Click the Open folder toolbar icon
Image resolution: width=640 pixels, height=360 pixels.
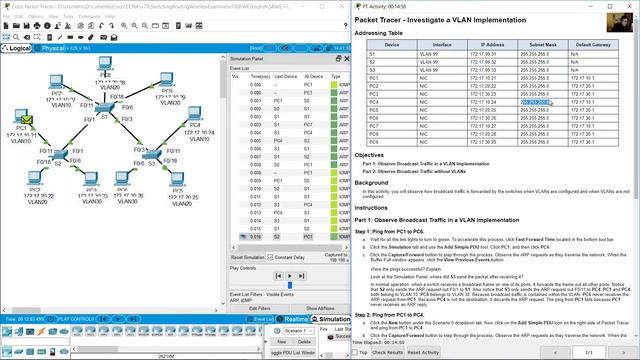16,26
